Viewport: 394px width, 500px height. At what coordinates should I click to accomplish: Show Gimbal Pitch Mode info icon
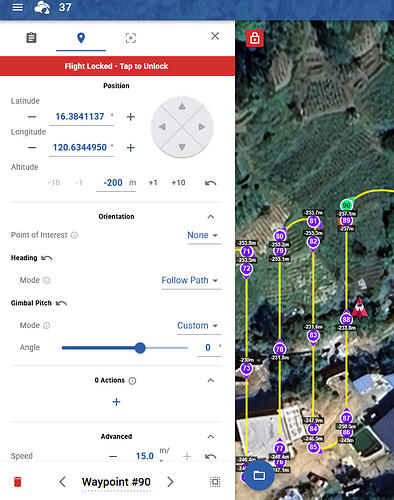click(x=47, y=325)
